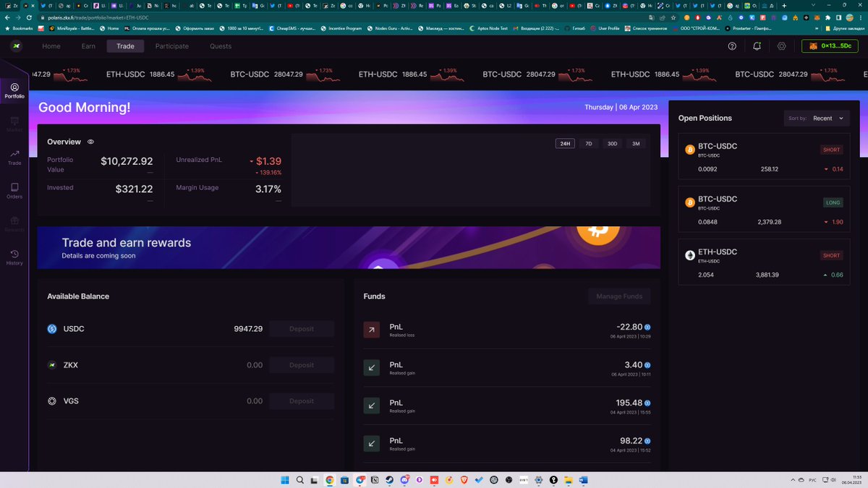The height and width of the screenshot is (488, 868).
Task: Open the User Profile bookmark
Action: (605, 28)
